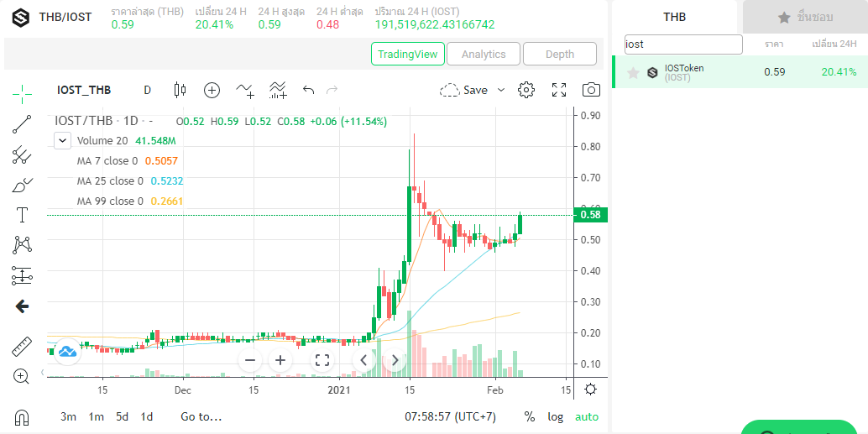Select the zoom in magnifier tool
The width and height of the screenshot is (868, 434).
(x=22, y=377)
